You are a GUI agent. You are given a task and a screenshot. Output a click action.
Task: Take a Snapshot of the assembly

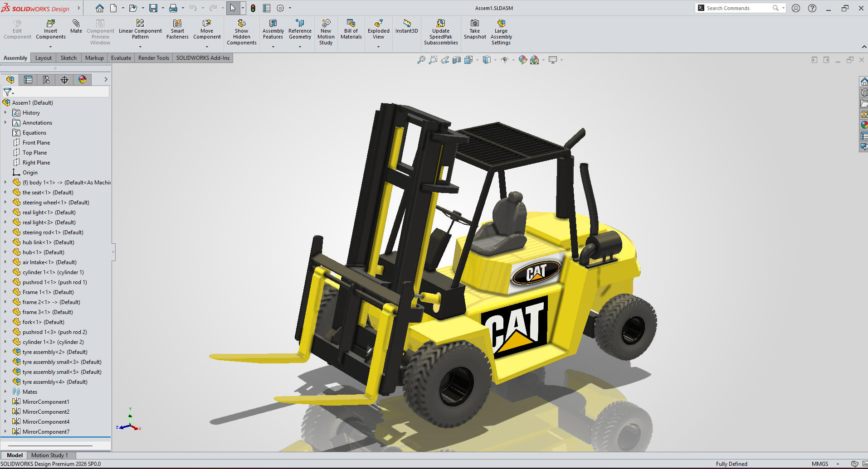pyautogui.click(x=475, y=29)
